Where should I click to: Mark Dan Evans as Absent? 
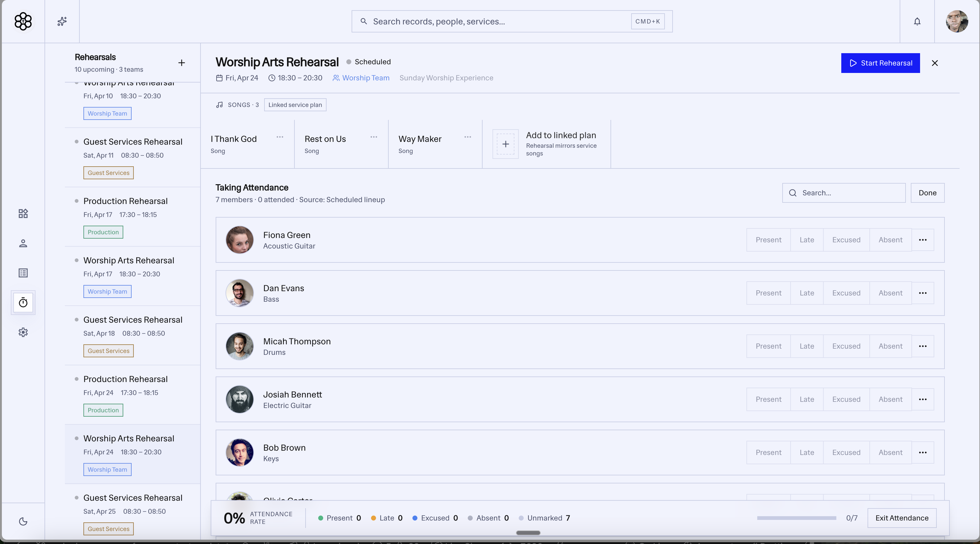[890, 293]
